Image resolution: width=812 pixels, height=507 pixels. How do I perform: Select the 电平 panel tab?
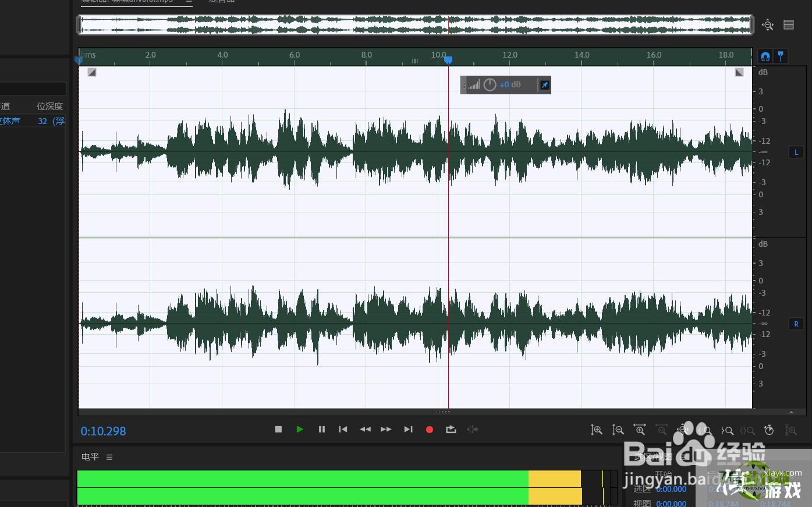tap(90, 457)
